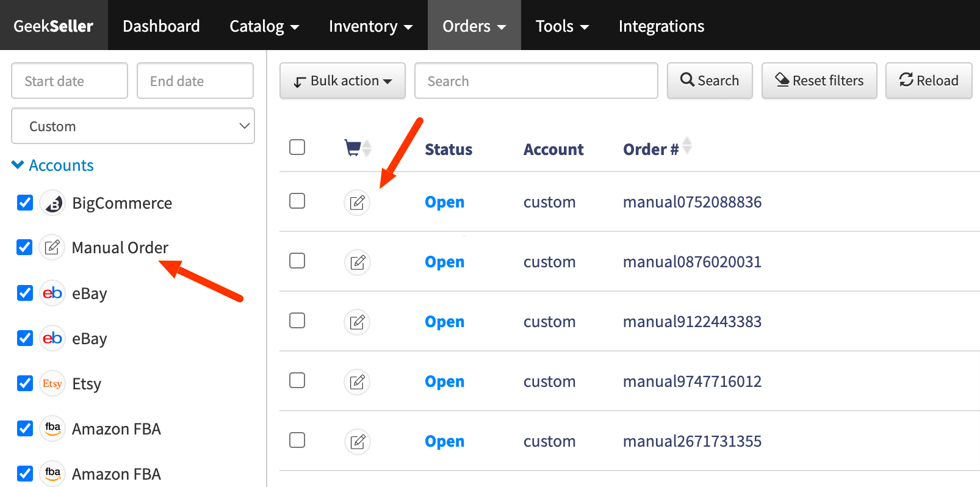Open status link for order manual9747716012
Image resolution: width=980 pixels, height=487 pixels.
(444, 381)
